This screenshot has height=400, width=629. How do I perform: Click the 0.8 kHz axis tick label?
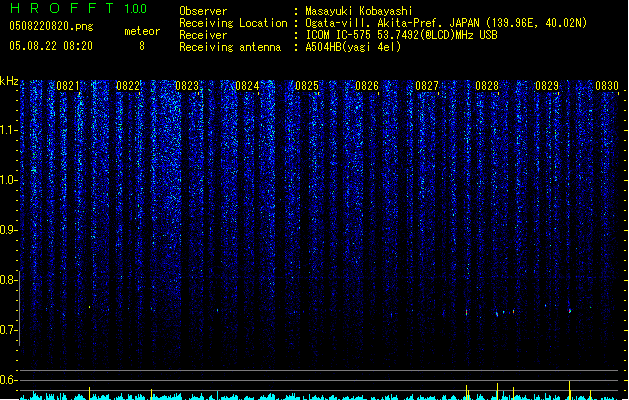[x=8, y=280]
